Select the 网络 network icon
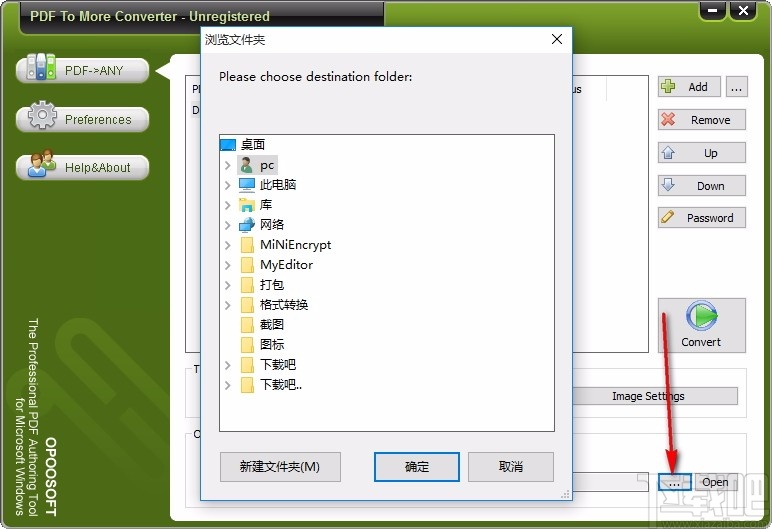The image size is (772, 529). pyautogui.click(x=247, y=225)
